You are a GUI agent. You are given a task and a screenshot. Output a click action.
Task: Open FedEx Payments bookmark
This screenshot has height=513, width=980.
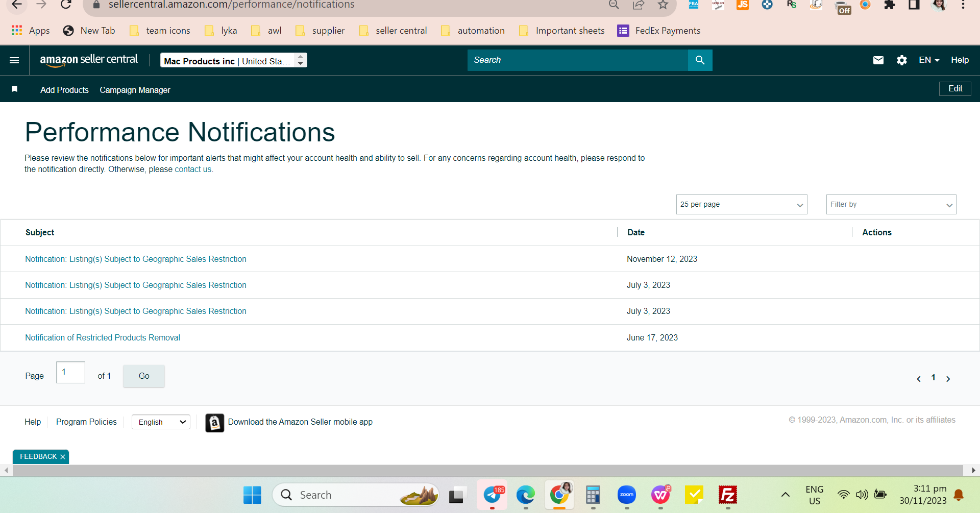click(x=659, y=31)
